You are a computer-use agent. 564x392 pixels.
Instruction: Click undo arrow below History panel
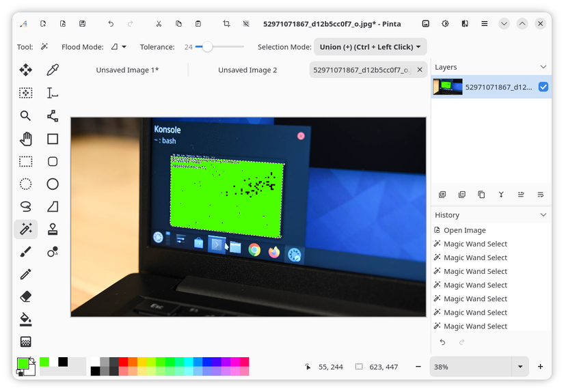pos(442,342)
